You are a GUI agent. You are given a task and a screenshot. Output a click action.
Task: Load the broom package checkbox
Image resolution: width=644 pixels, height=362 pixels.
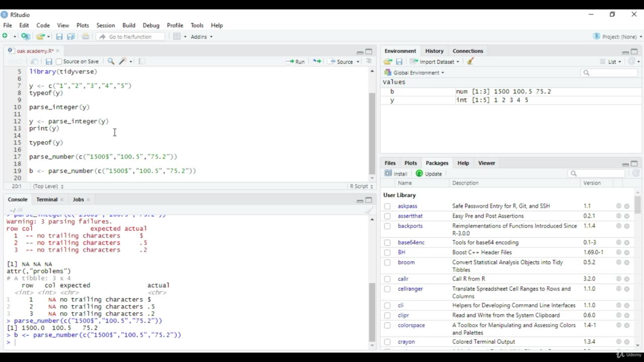[x=387, y=262]
